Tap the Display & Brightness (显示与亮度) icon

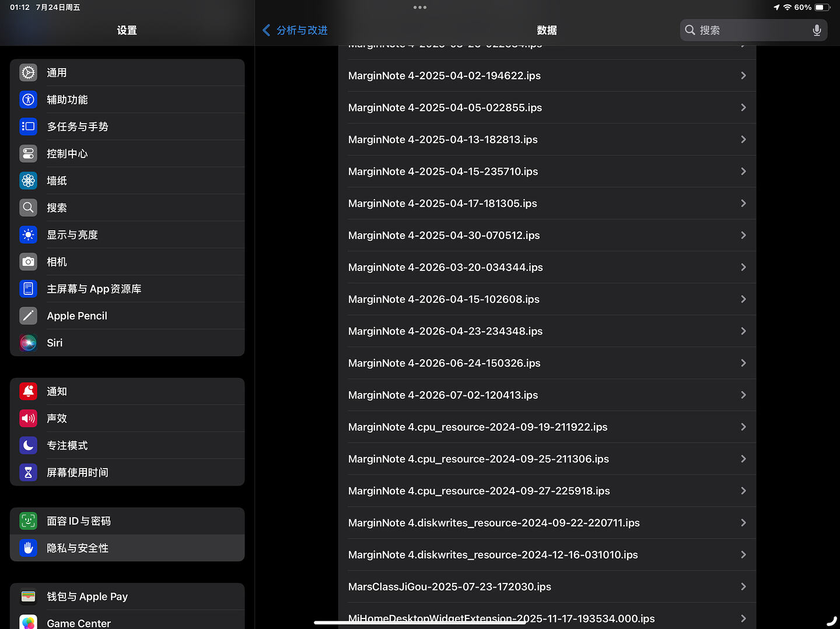click(28, 235)
